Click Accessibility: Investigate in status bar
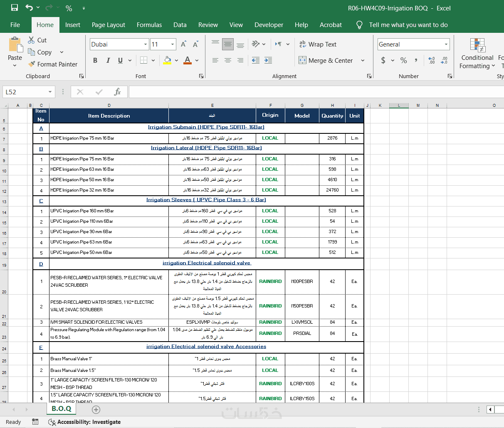Screen dimensions: 504x428 [x=84, y=422]
